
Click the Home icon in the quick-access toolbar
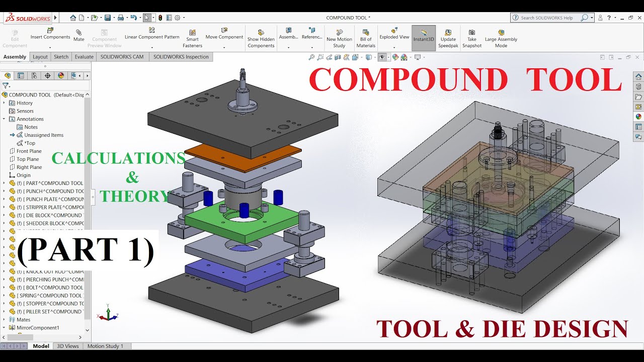73,18
